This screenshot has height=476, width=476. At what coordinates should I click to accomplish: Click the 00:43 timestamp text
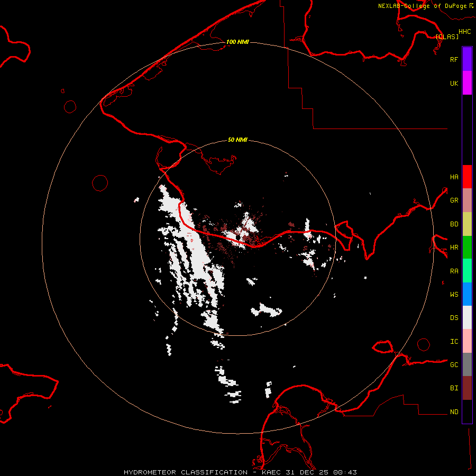coord(345,472)
